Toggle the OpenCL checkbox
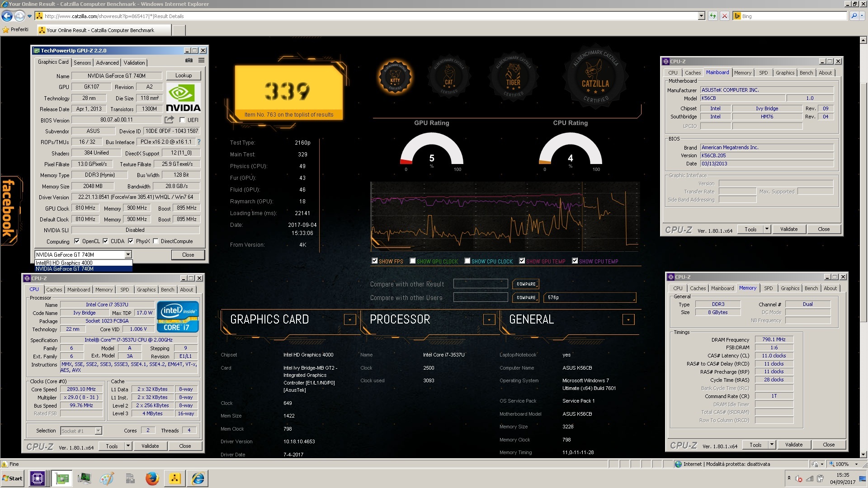This screenshot has width=868, height=488. click(77, 241)
